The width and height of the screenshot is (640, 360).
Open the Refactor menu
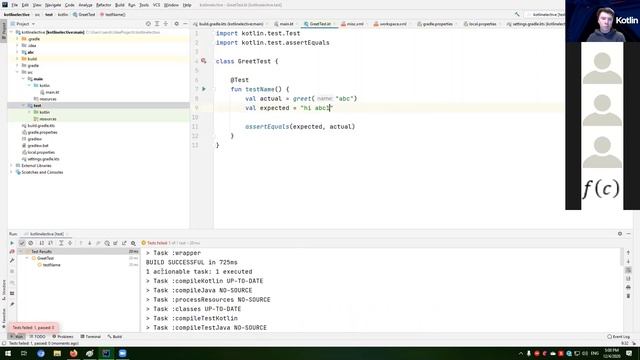(103, 5)
